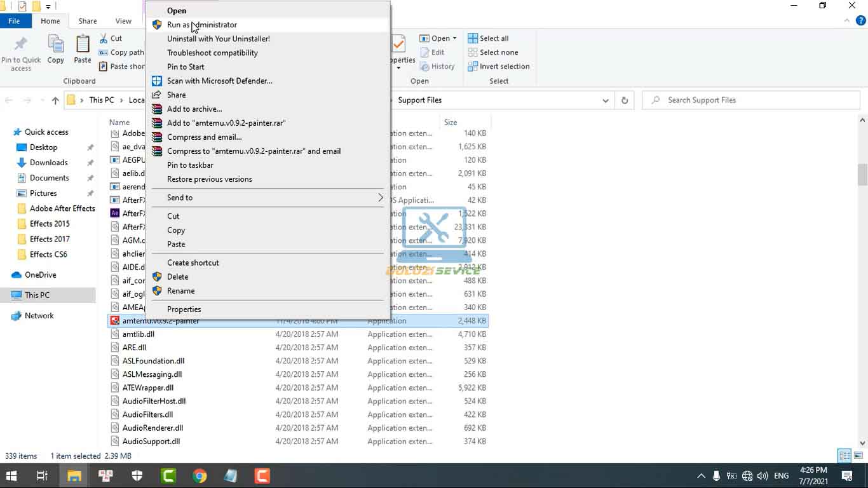Choose Run as administrator from context menu
The height and width of the screenshot is (488, 868).
[x=201, y=25]
